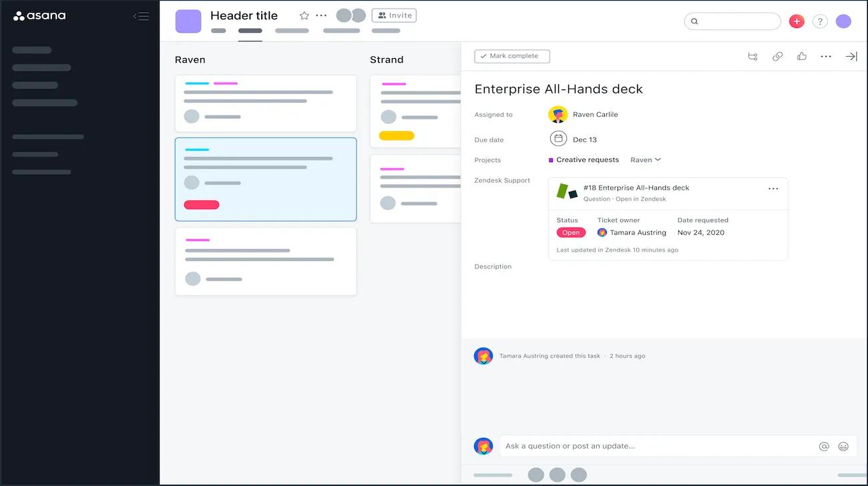Select the active board view tab
This screenshot has height=486, width=868.
[x=250, y=30]
